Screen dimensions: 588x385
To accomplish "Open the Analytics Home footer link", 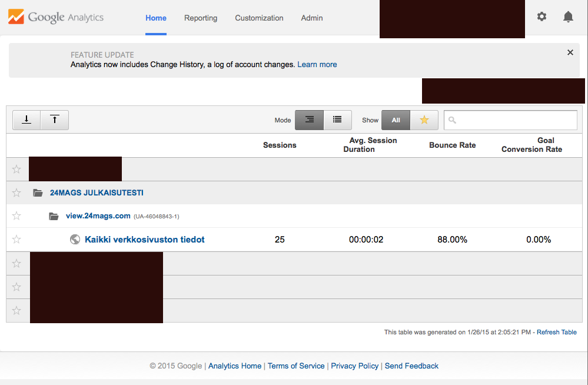I will [x=235, y=366].
